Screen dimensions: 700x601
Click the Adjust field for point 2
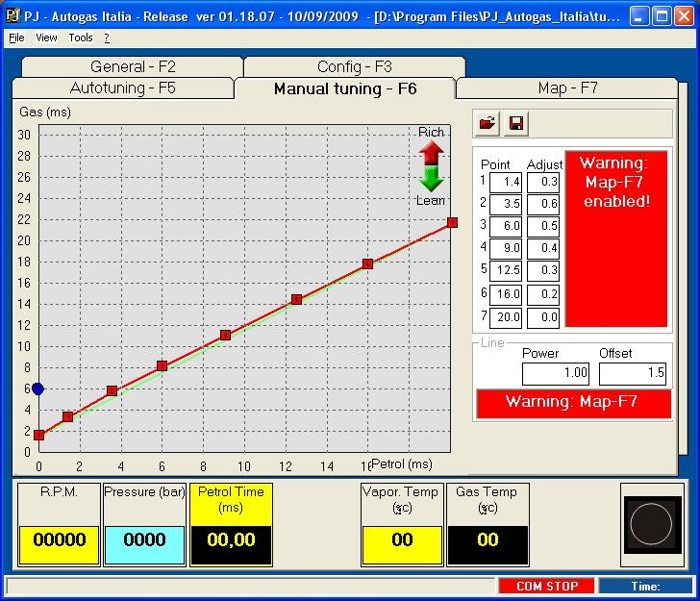pyautogui.click(x=548, y=204)
